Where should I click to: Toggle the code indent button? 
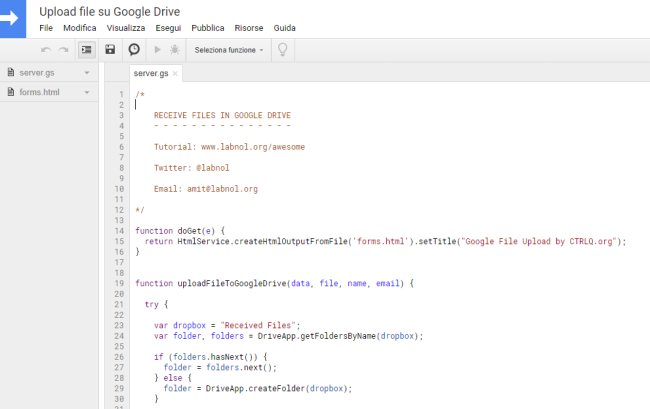tap(87, 49)
